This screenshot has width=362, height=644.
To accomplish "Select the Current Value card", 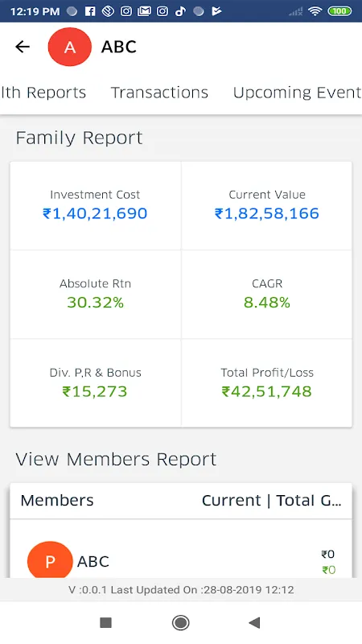I will tap(267, 205).
